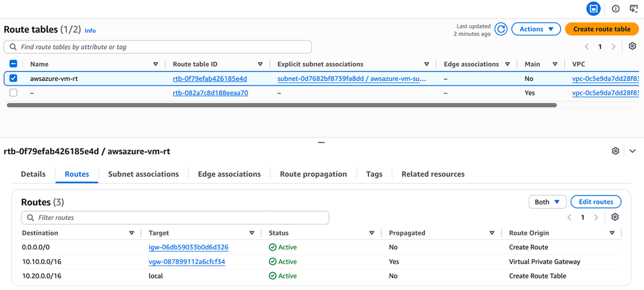Sort routes by Target column arrow
Image resolution: width=644 pixels, height=290 pixels.
coord(252,233)
